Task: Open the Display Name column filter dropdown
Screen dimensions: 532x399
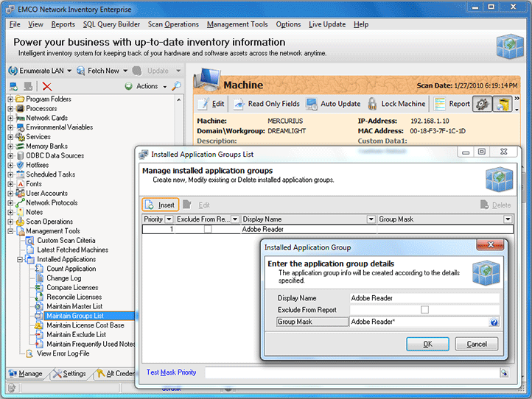Action: coord(371,219)
